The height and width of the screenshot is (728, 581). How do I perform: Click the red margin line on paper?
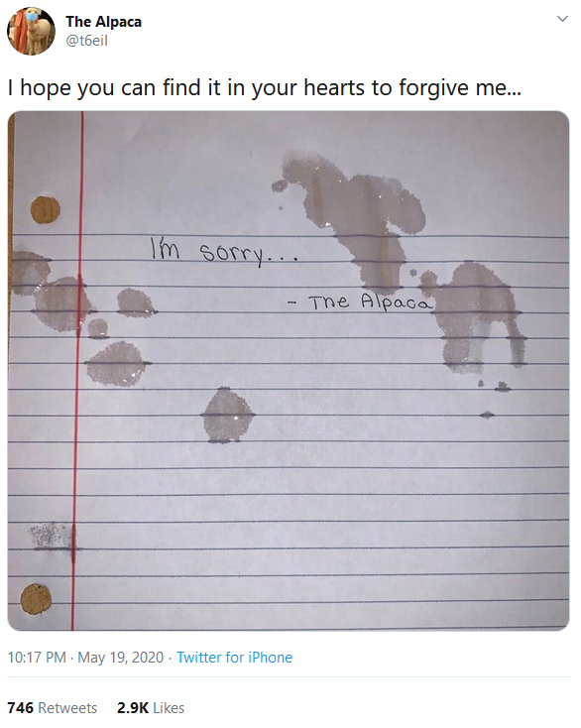tap(77, 371)
